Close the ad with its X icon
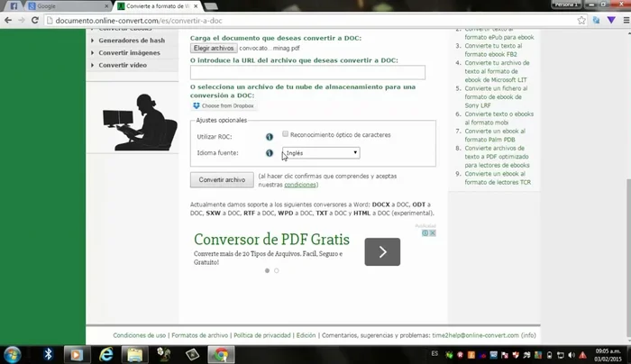The height and width of the screenshot is (364, 631). [433, 232]
